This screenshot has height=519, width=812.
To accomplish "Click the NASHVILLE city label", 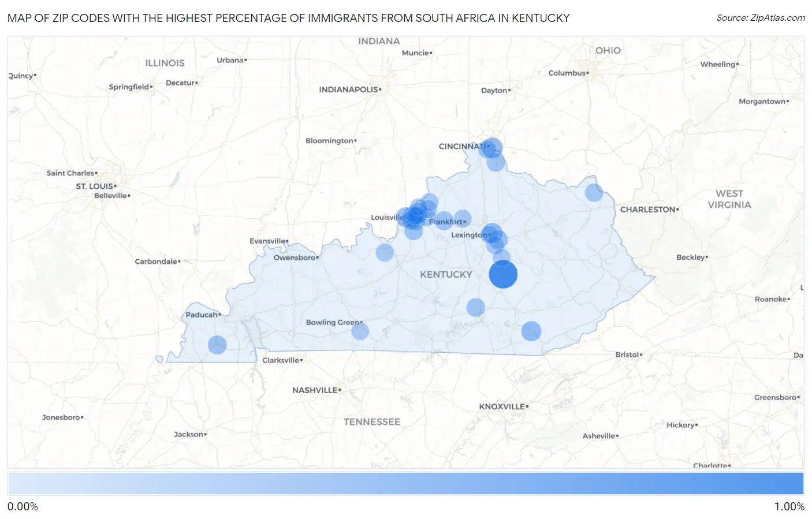I will coord(315,390).
